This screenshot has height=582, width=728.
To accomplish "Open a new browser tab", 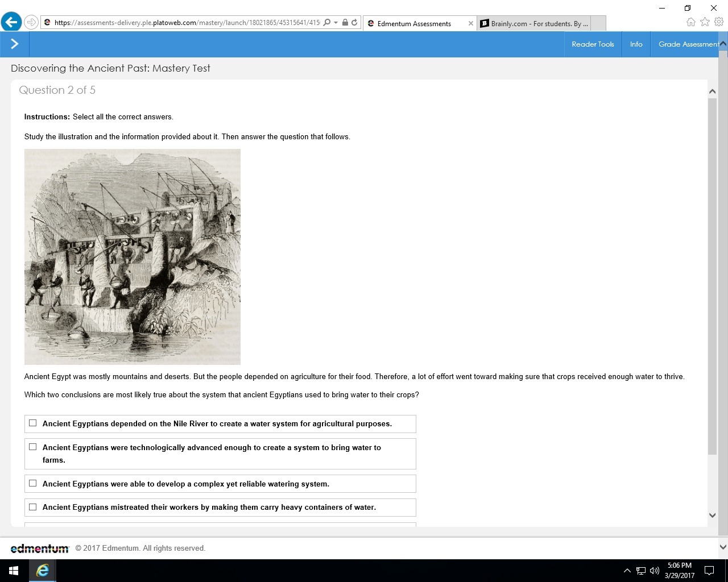I will 598,23.
